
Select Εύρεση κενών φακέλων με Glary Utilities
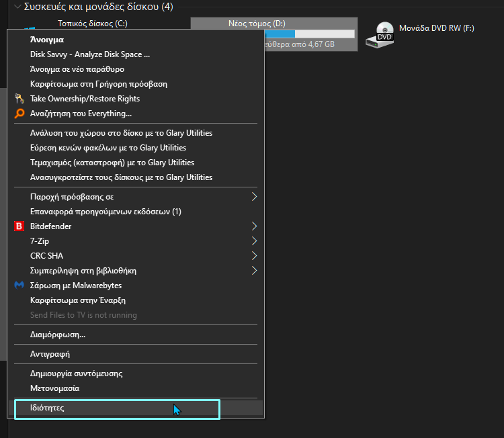pos(136,148)
